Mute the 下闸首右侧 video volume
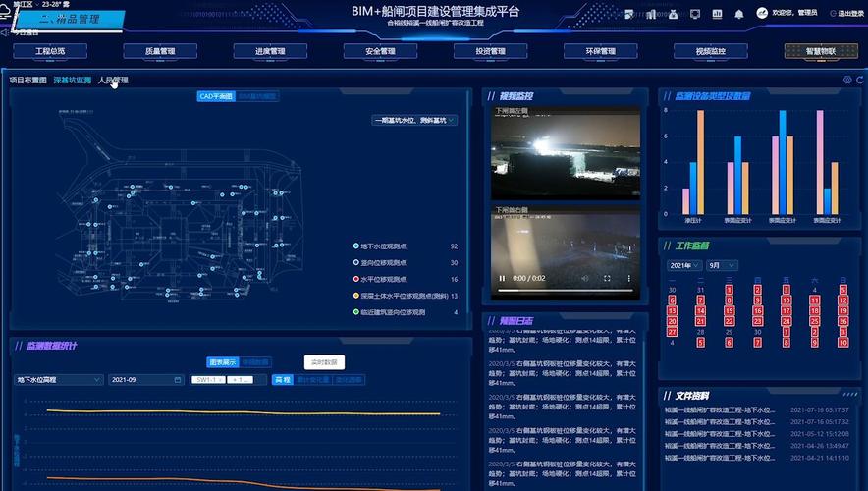 [x=585, y=279]
